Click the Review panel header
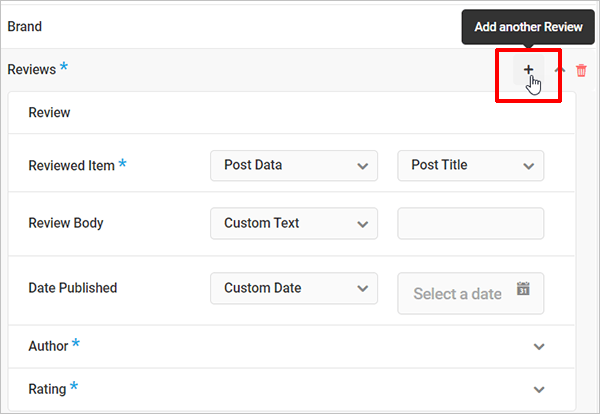 point(49,113)
